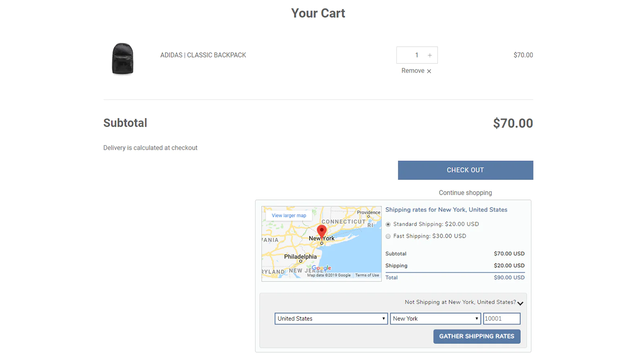Screen dimensions: 644x362
Task: Focus the zip code field showing 10001
Action: [502, 319]
